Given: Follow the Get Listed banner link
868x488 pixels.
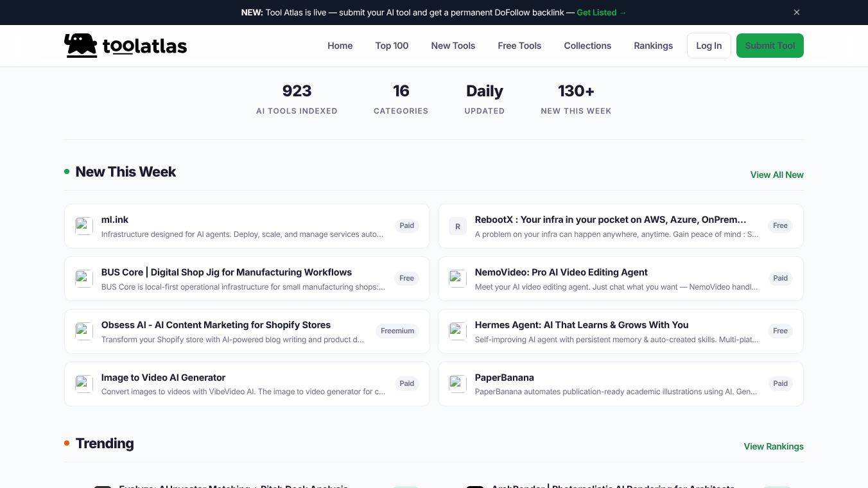Looking at the screenshot, I should pos(601,12).
